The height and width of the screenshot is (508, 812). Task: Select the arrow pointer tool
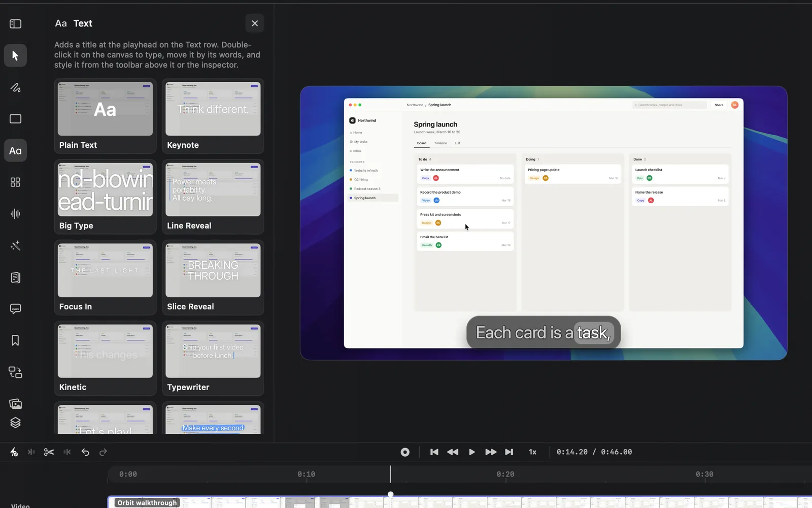click(x=15, y=55)
